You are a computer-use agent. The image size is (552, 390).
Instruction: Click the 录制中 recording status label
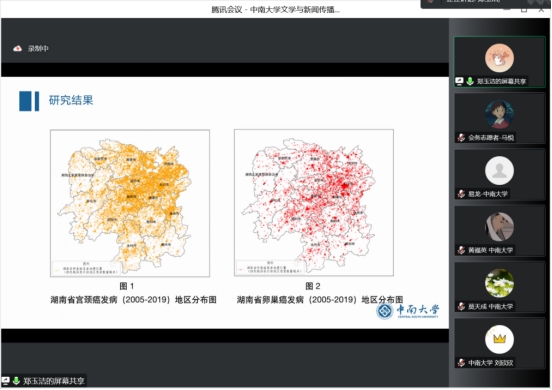point(38,49)
